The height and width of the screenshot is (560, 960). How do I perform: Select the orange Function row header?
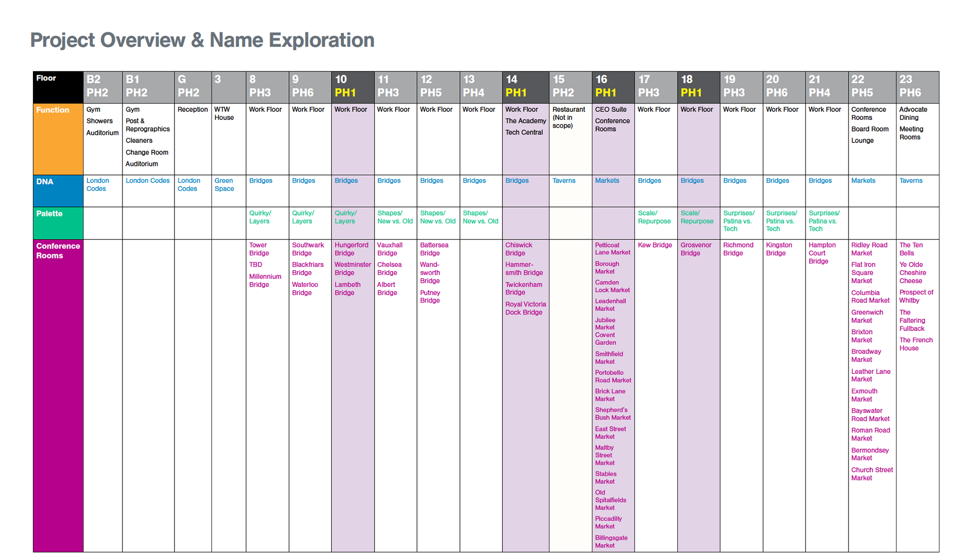[52, 110]
